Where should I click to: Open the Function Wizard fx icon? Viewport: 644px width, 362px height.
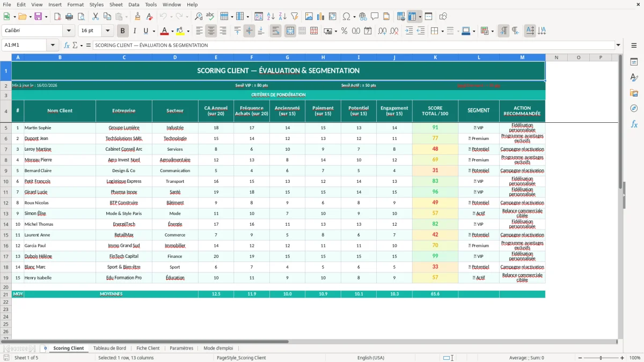click(x=67, y=45)
